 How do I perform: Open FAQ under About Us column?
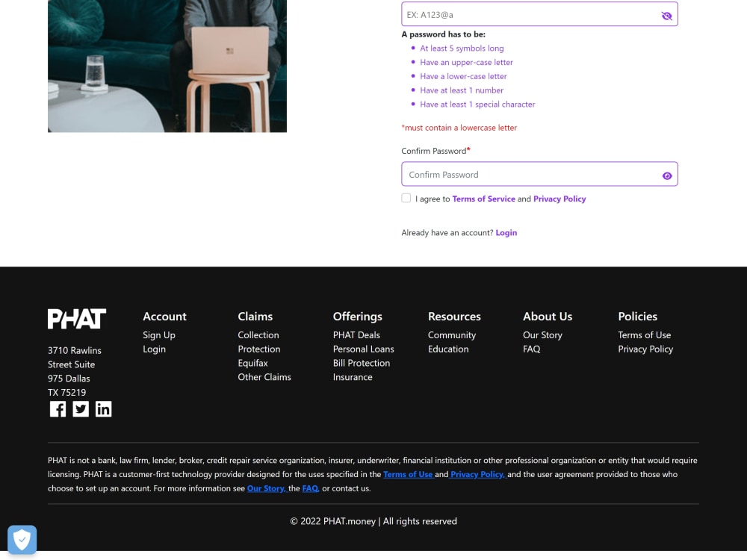pos(532,349)
